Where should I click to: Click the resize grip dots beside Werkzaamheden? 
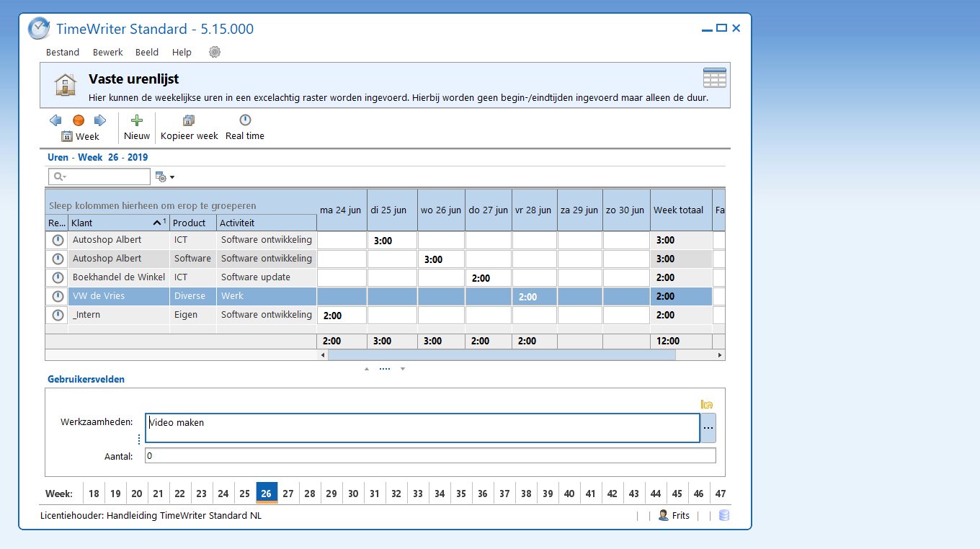point(139,439)
